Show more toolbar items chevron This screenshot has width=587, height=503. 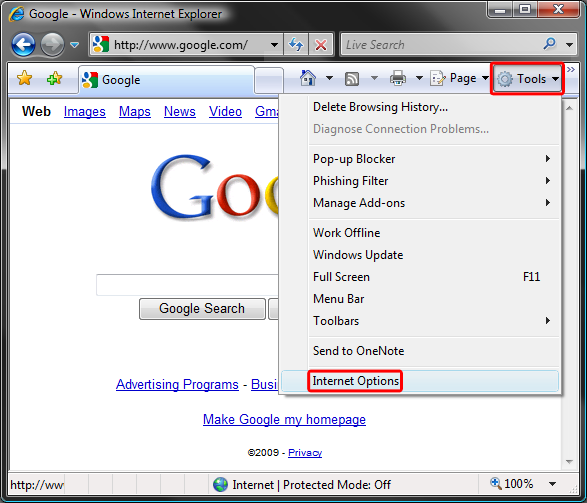click(x=571, y=70)
